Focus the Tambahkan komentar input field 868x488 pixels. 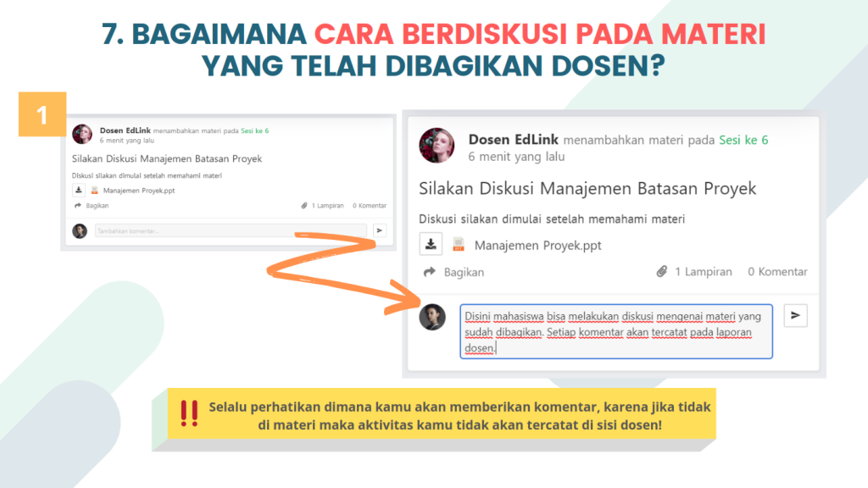tap(231, 230)
